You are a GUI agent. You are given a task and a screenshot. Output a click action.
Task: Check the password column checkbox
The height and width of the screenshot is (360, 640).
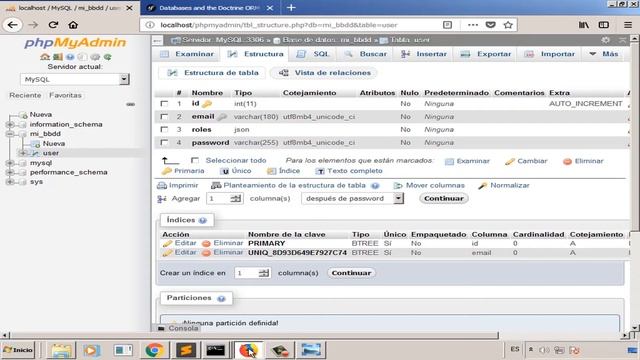point(164,142)
